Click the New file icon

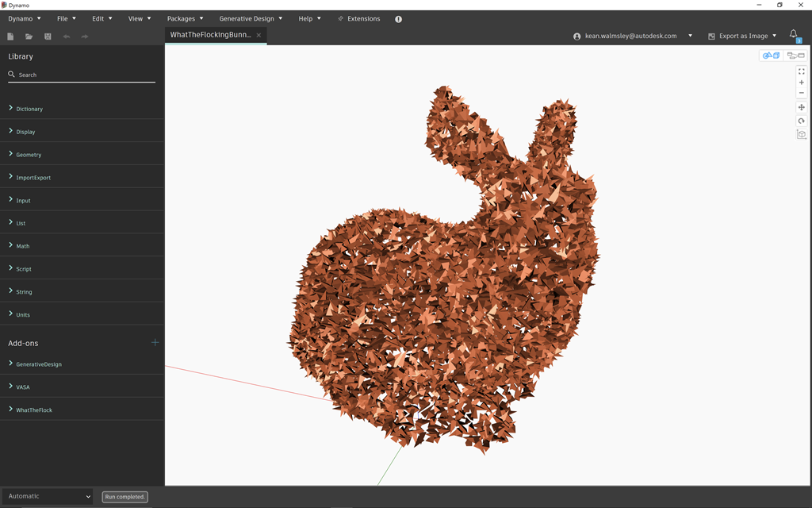click(10, 37)
